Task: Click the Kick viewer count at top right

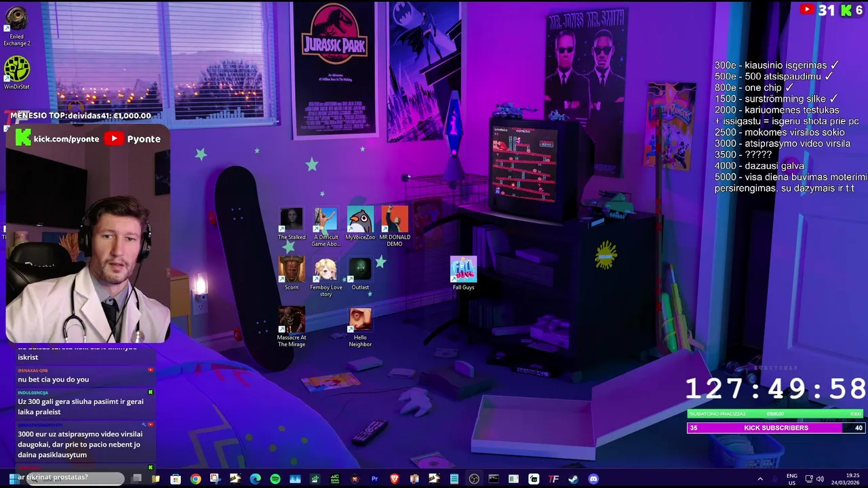Action: coord(852,9)
